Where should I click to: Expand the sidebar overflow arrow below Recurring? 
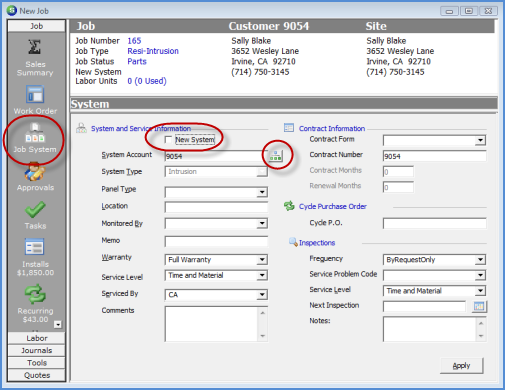58,324
